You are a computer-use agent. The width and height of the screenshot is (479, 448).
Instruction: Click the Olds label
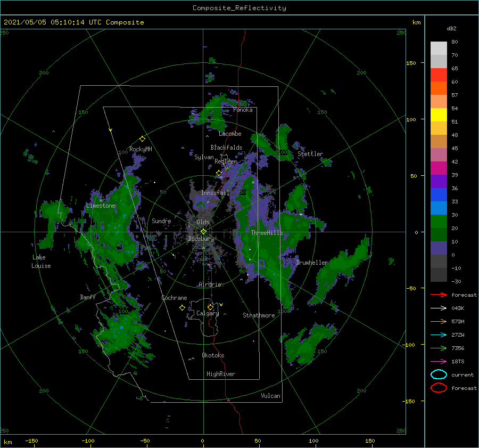[203, 222]
